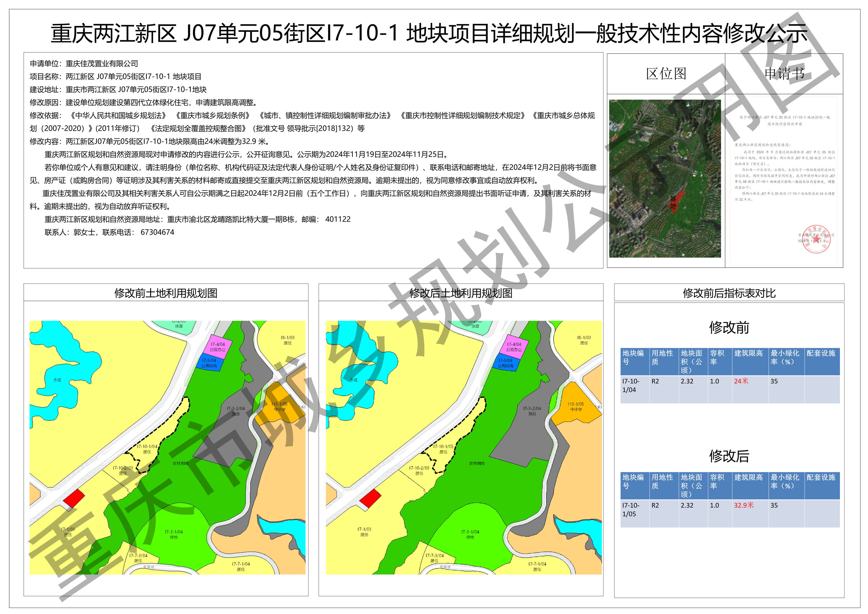Viewport: 868px width, 614px height.
Task: Click I7-7-1/04 居住 label in before map
Action: [x=241, y=566]
